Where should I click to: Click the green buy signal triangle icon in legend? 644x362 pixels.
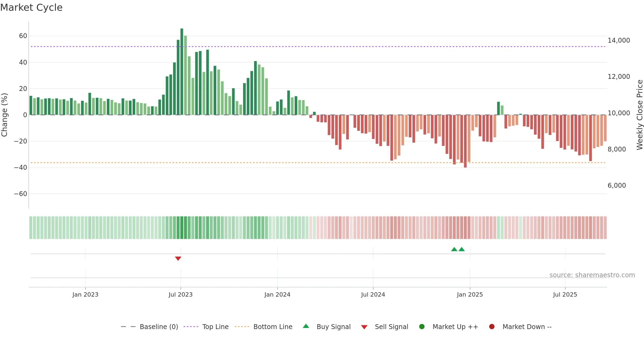(306, 326)
